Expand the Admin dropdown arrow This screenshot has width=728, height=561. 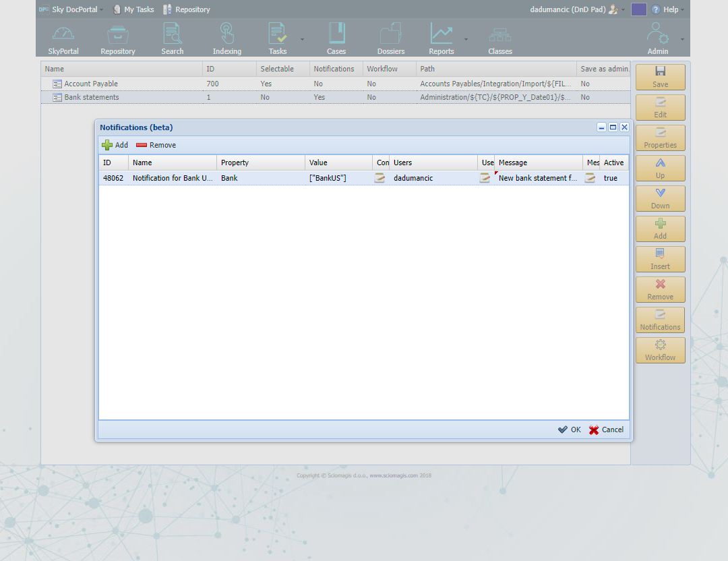[682, 40]
